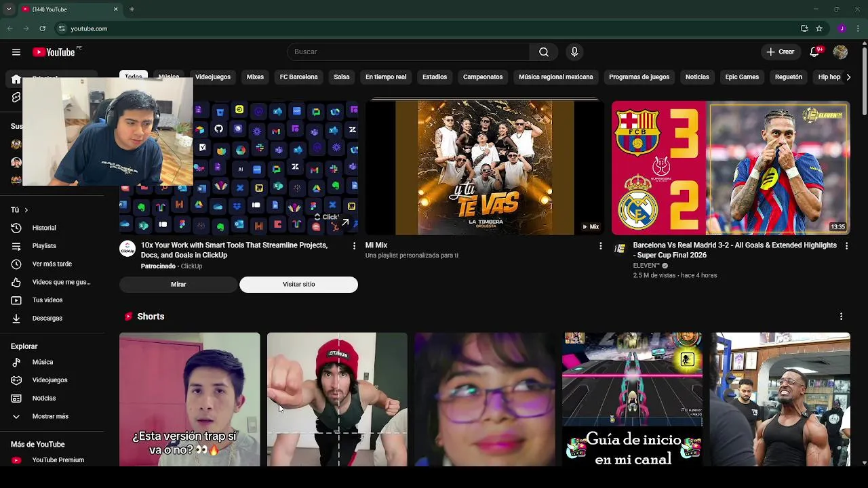Screen dimensions: 868x488
Task: Close the YouTube browser tab
Action: coord(115,9)
